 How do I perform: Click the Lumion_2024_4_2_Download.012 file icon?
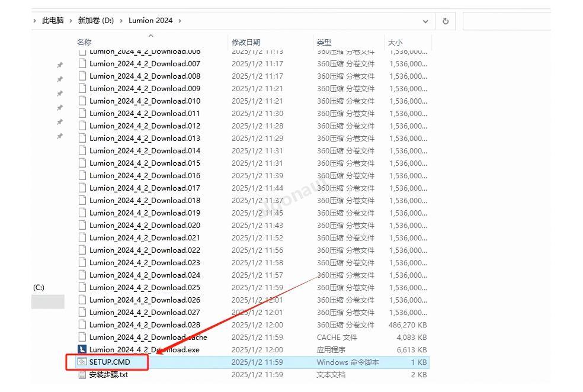[x=82, y=126]
